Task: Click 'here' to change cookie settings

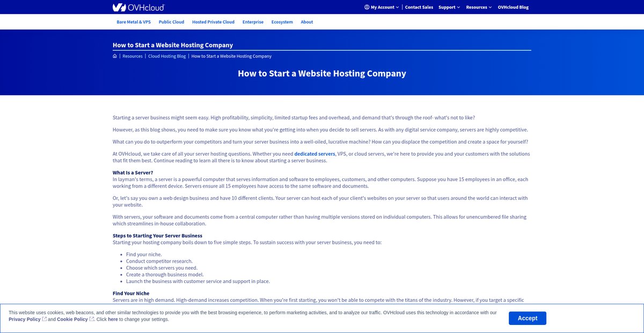Action: click(x=113, y=319)
